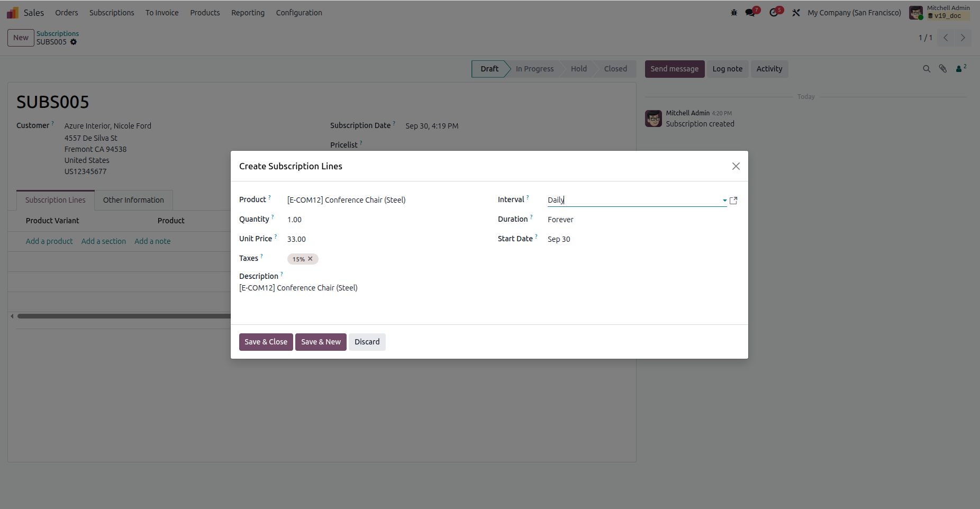The width and height of the screenshot is (980, 509).
Task: Switch company My Company (San Francisco)
Action: tap(854, 13)
